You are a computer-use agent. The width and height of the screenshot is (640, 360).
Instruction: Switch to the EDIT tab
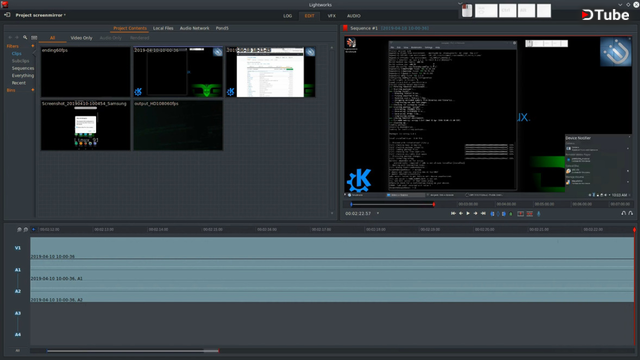coord(309,16)
